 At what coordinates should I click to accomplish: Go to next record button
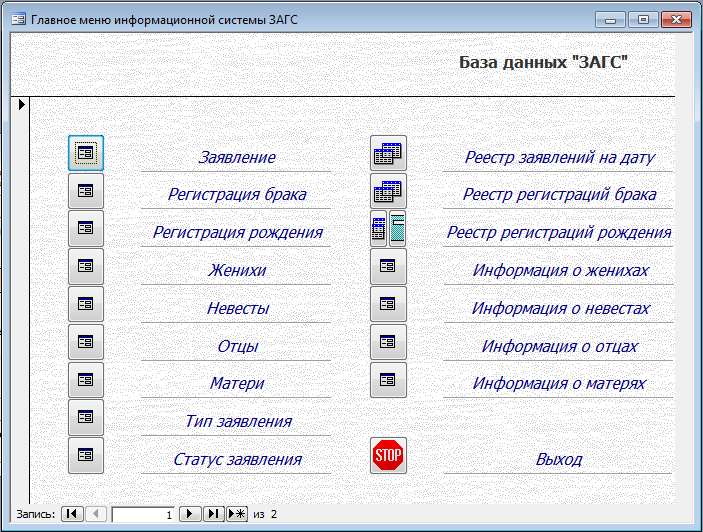pos(190,514)
